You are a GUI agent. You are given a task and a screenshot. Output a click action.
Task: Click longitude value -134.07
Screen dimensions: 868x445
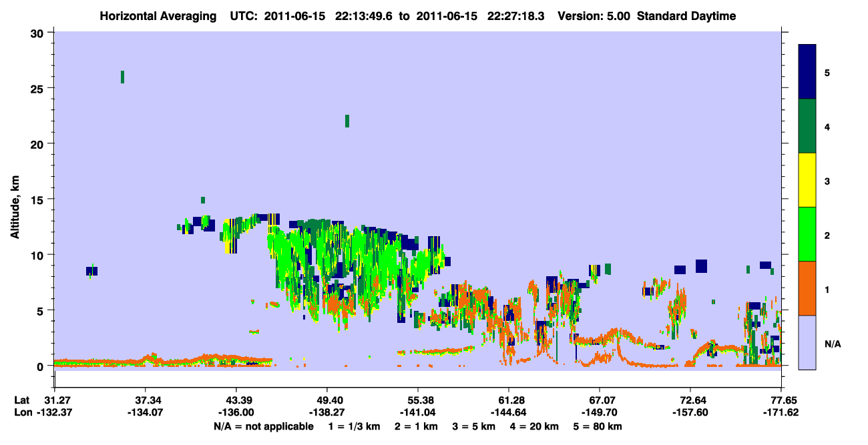point(145,412)
